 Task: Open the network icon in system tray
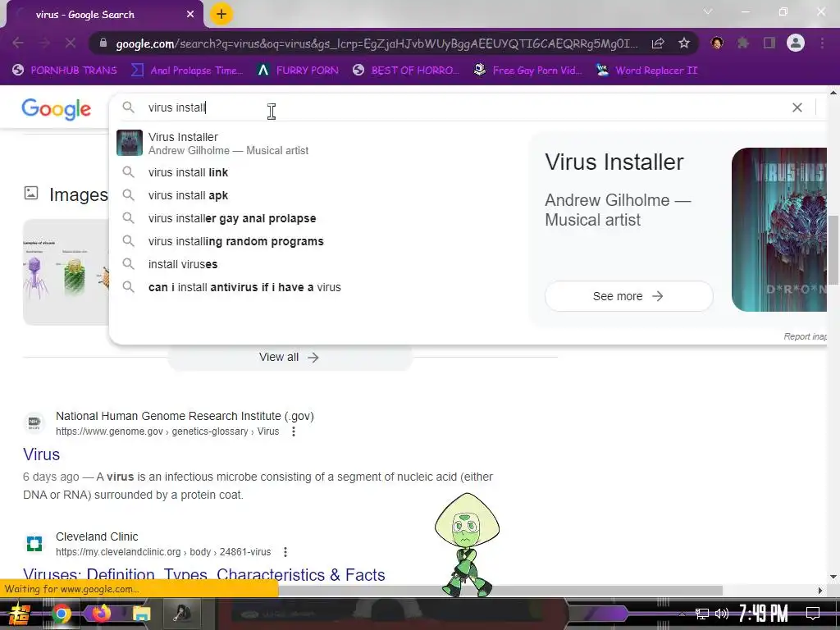click(x=702, y=614)
